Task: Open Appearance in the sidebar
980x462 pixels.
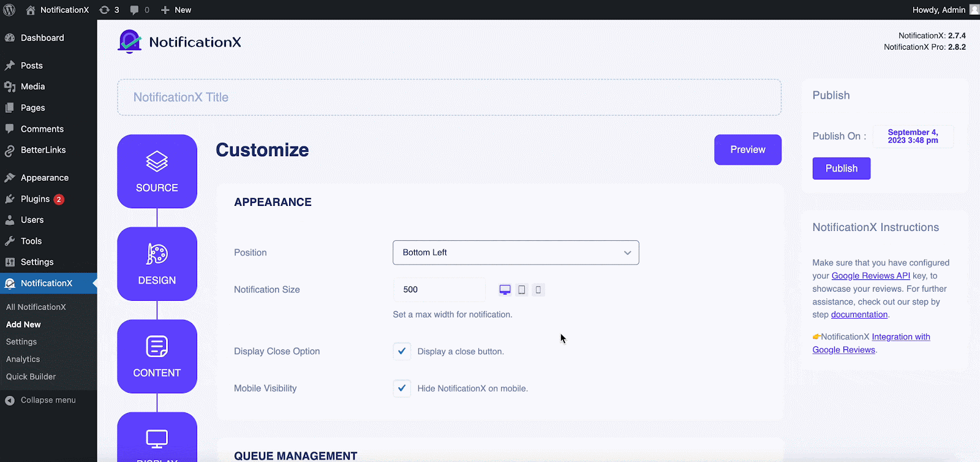Action: tap(48, 178)
